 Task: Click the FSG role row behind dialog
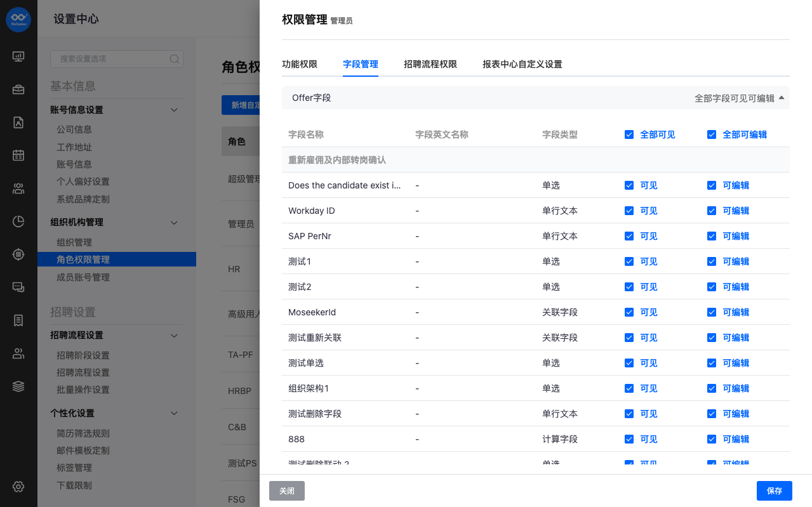241,499
